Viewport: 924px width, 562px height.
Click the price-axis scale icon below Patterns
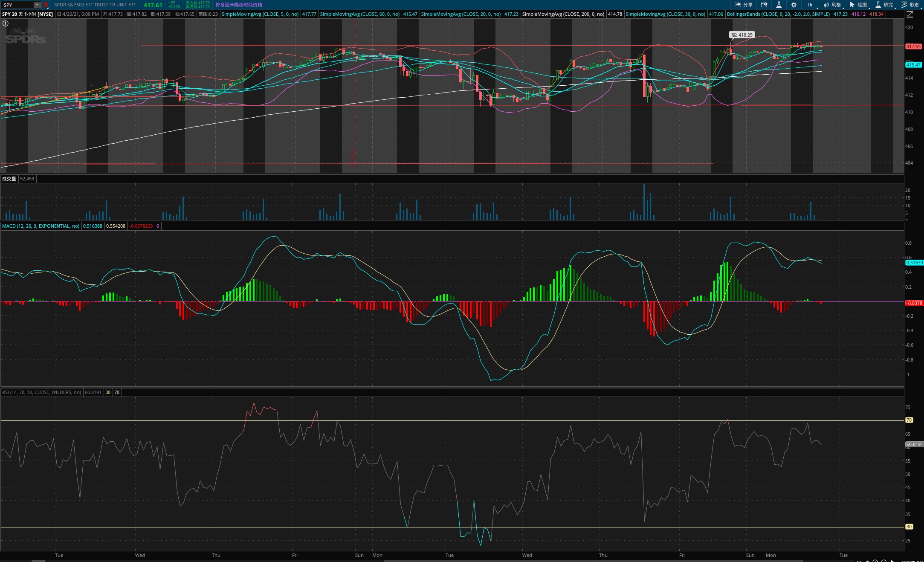pos(910,14)
